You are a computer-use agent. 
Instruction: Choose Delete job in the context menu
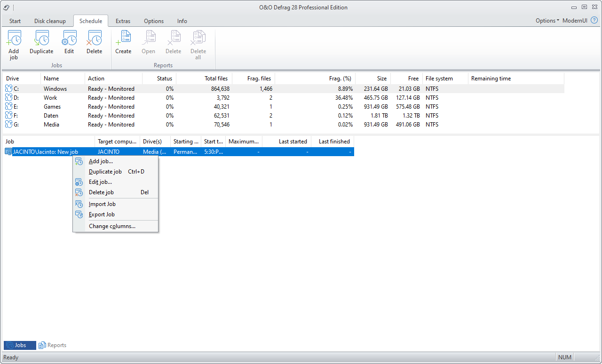(x=115, y=192)
